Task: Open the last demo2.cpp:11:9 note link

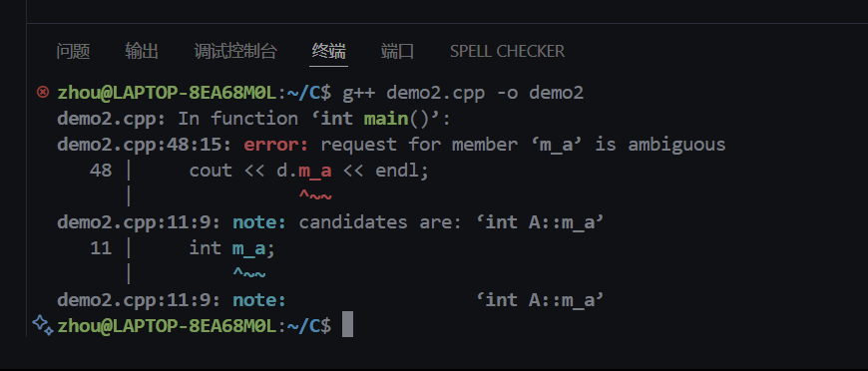Action: click(139, 299)
